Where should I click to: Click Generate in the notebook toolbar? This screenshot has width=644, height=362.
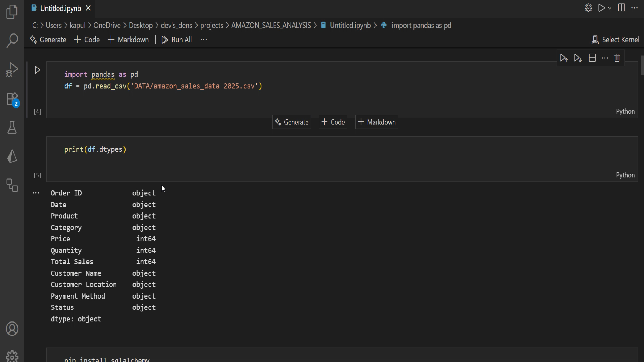(48, 40)
